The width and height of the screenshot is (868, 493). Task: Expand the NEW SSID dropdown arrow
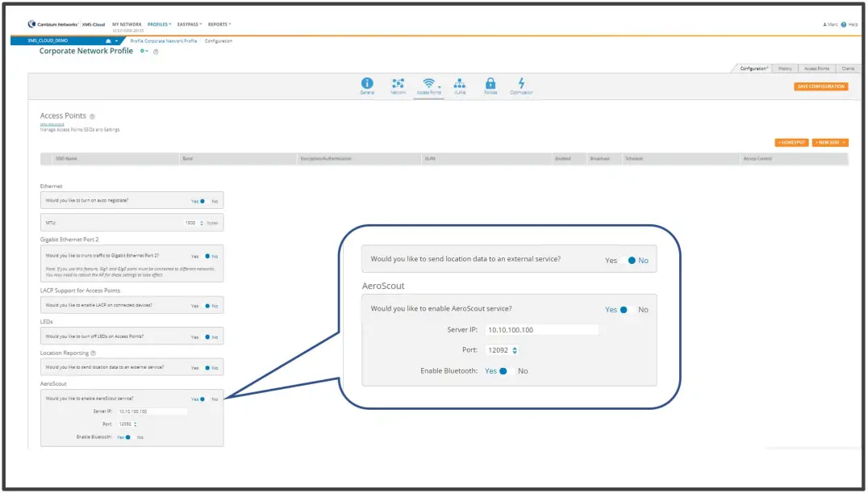[x=845, y=142]
